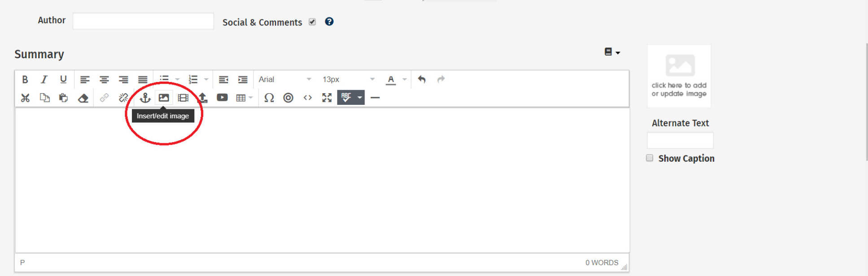Click the insert video film icon

183,98
